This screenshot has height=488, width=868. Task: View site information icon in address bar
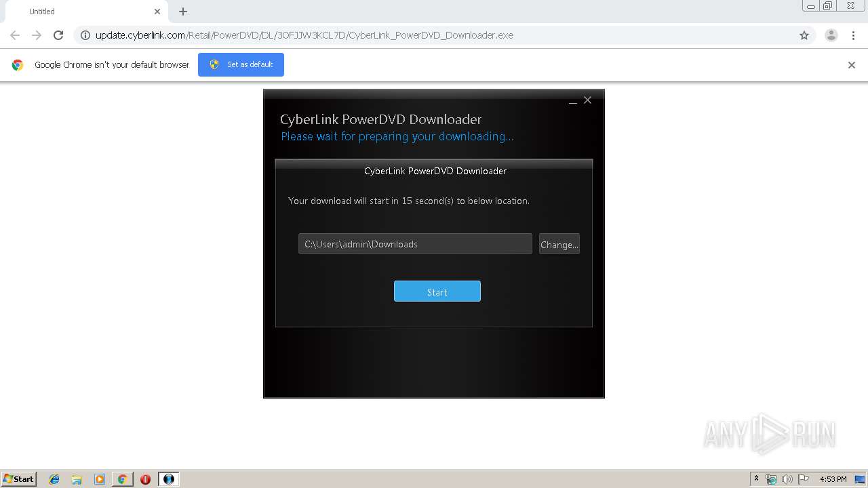click(x=85, y=35)
